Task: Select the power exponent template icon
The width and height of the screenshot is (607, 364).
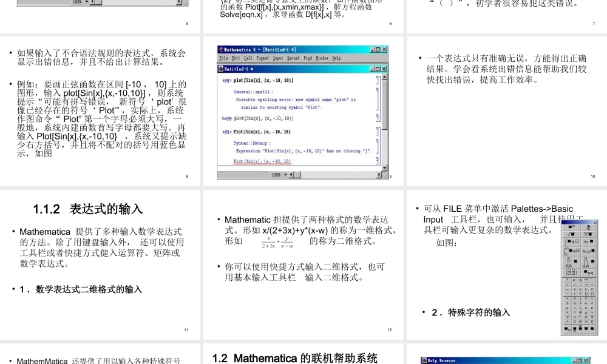Action: point(569,227)
